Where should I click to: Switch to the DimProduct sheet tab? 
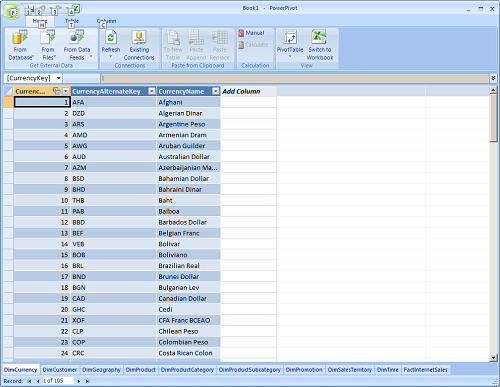click(x=141, y=370)
